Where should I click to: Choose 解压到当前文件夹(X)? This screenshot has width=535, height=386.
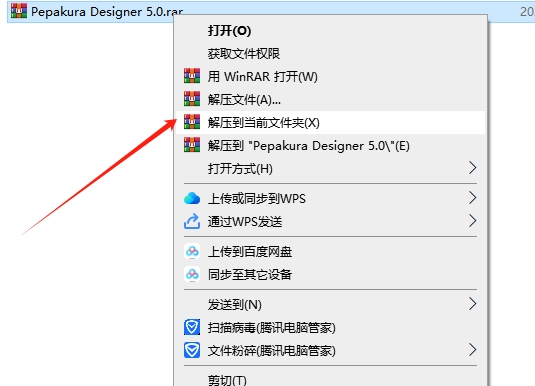[x=330, y=123]
